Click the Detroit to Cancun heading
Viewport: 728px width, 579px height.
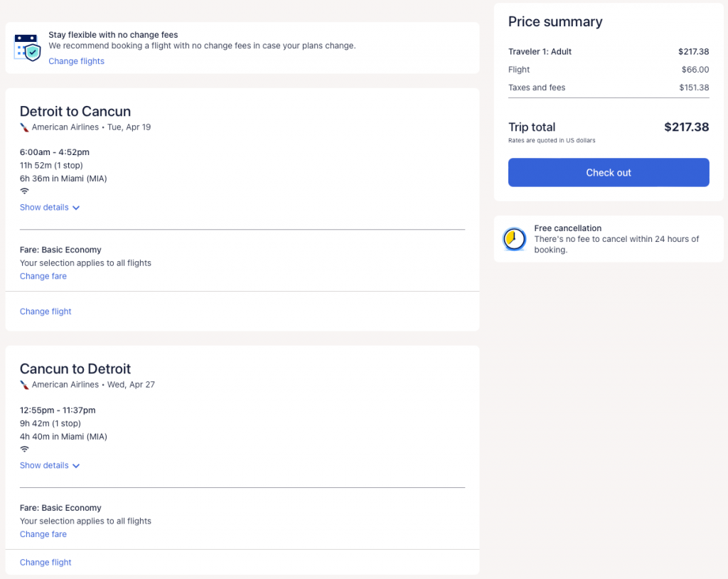pos(75,112)
